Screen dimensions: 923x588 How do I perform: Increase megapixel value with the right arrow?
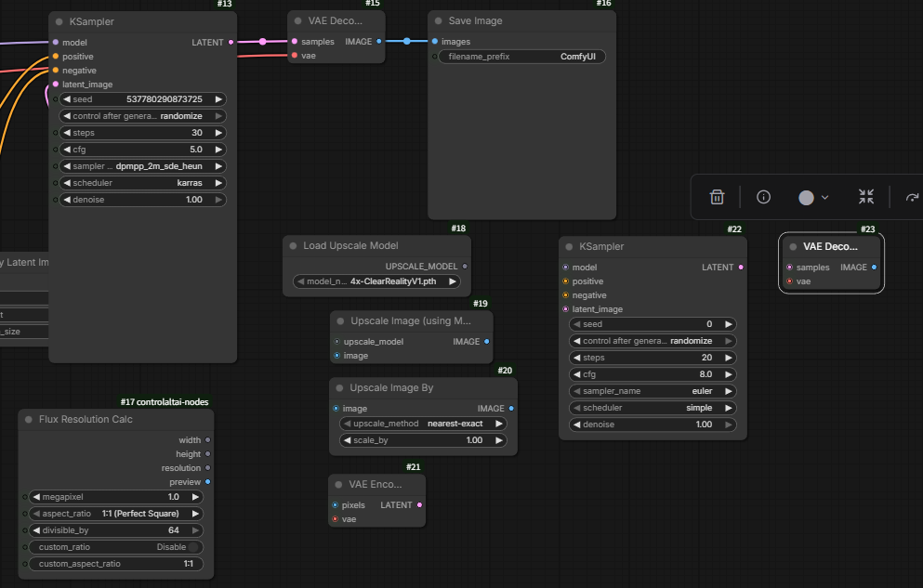point(195,497)
